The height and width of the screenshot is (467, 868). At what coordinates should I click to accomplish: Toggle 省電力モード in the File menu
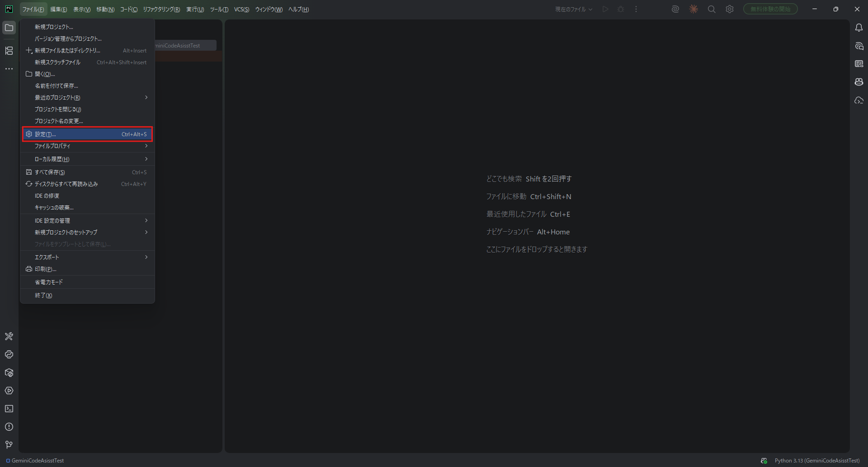(x=49, y=282)
